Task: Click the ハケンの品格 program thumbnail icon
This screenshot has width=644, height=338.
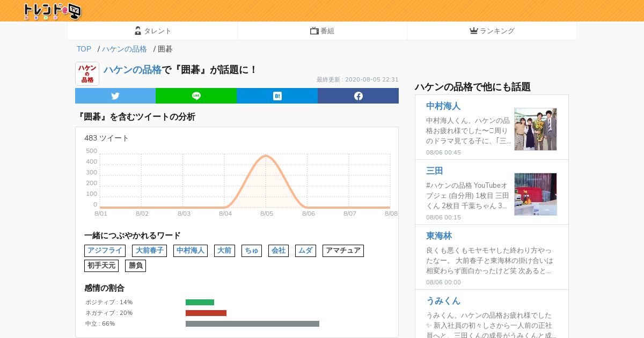Action: pos(87,74)
